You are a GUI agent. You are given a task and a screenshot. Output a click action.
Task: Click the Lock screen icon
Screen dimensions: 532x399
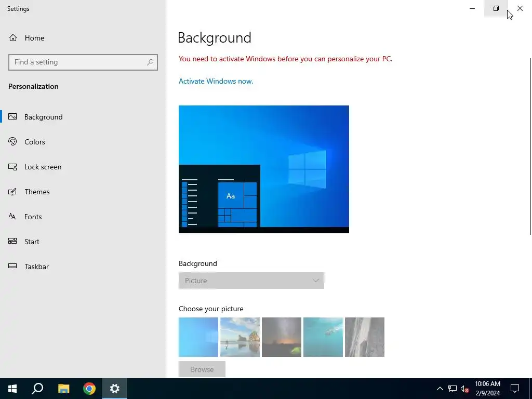(12, 167)
